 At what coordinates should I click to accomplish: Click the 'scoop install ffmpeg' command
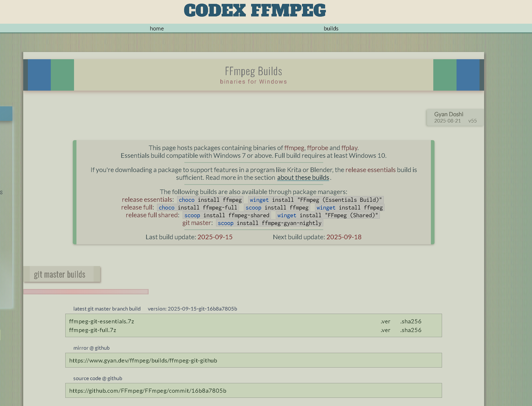[277, 208]
